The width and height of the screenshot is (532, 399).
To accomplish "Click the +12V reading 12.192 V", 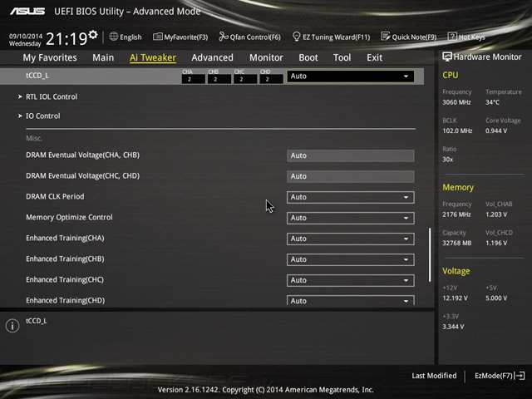I will pyautogui.click(x=455, y=298).
